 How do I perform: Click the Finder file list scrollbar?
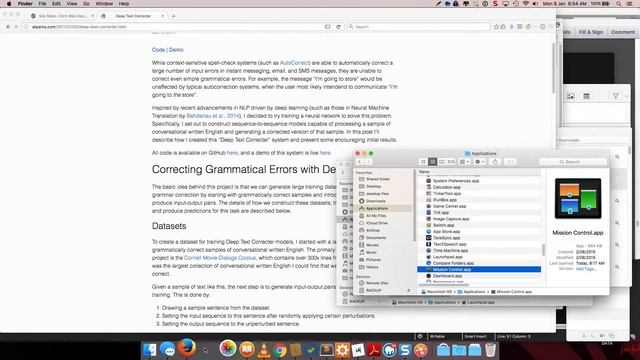[x=543, y=250]
